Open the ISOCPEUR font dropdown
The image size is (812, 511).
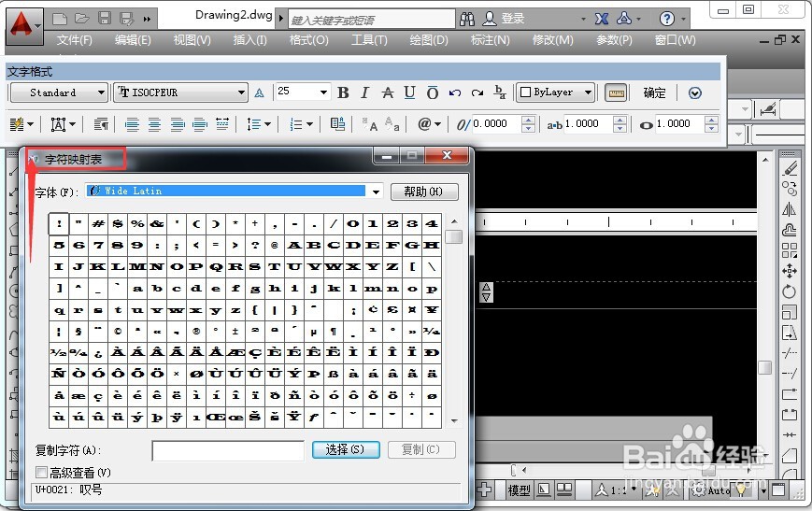pyautogui.click(x=241, y=93)
